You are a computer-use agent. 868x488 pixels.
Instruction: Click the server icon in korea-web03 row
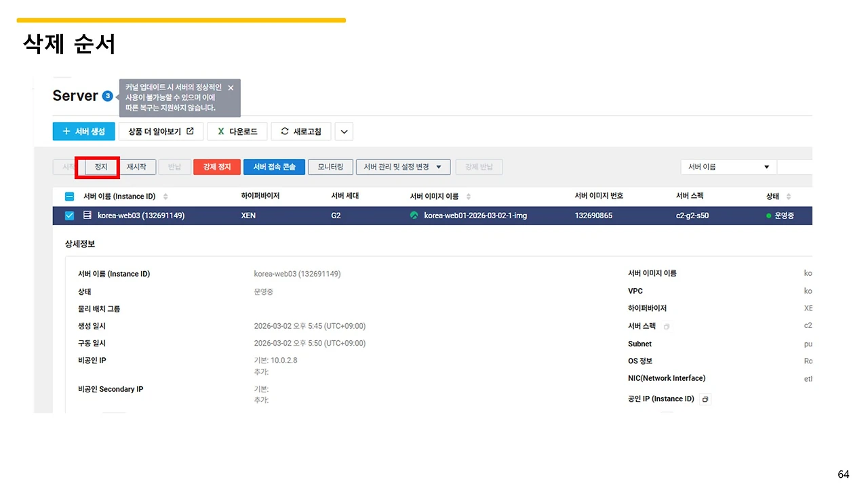click(87, 216)
